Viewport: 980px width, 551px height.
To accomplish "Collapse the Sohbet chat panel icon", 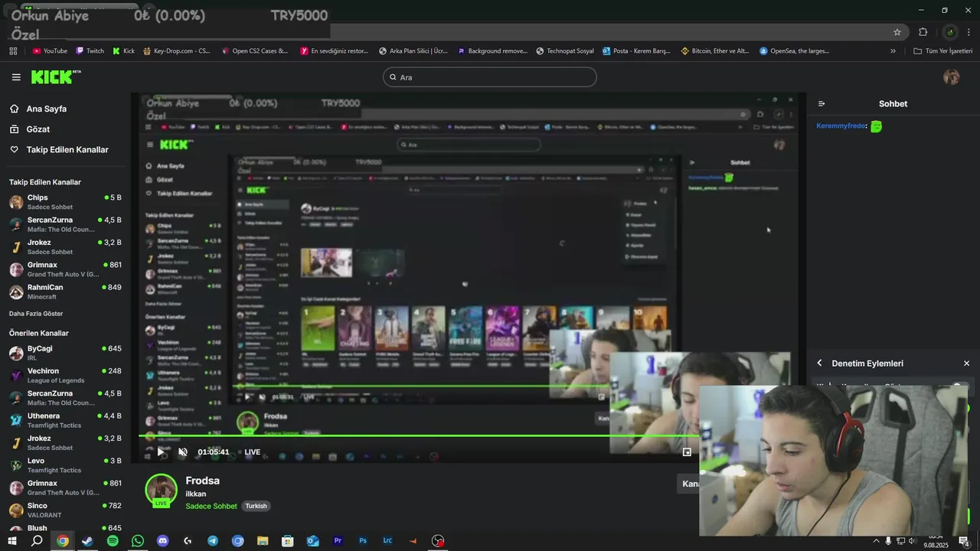I will [822, 103].
